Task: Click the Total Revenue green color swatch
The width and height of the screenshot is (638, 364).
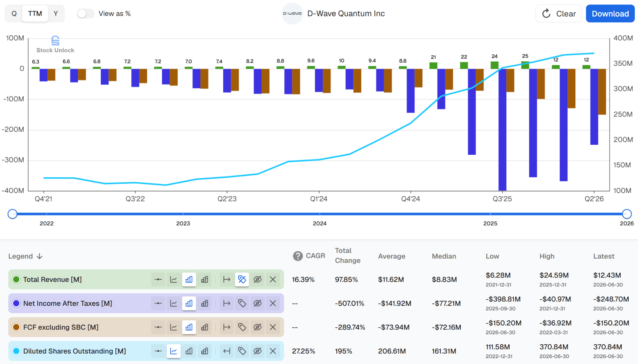Action: [x=16, y=279]
